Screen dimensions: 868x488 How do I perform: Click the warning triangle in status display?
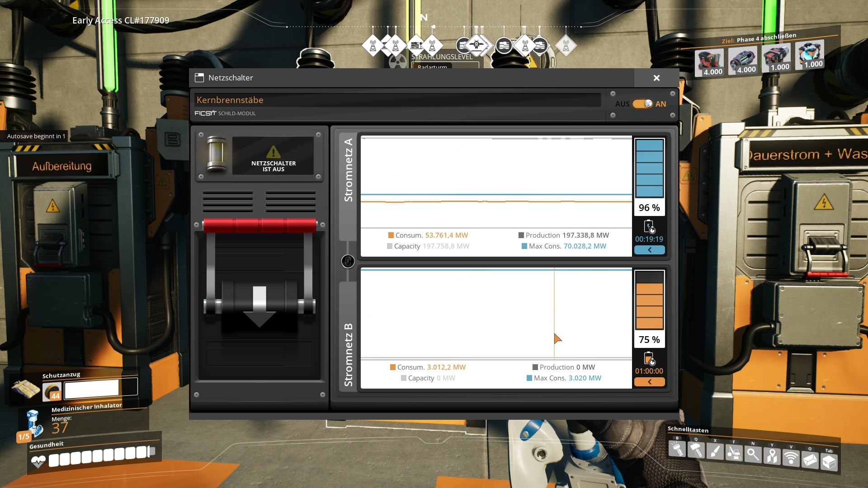[x=273, y=152]
